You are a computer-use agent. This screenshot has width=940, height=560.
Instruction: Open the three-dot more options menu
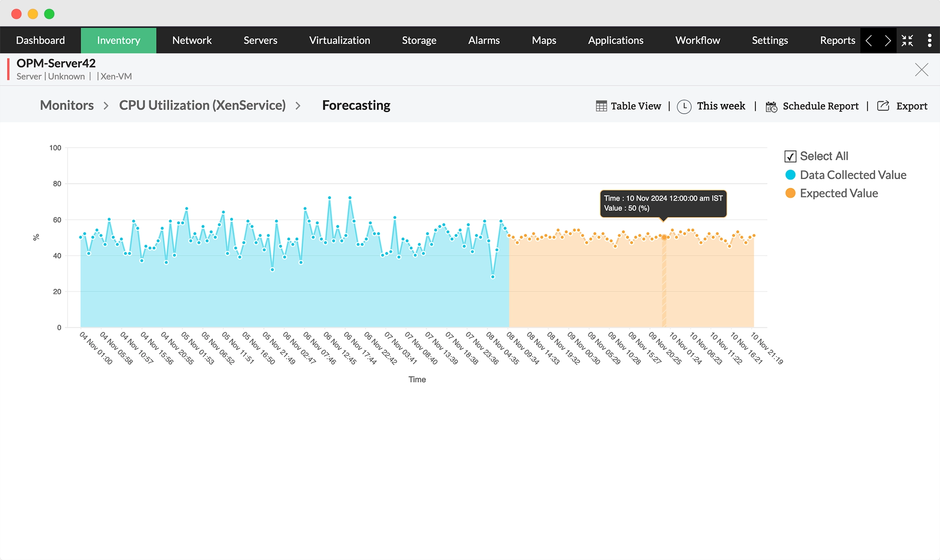point(929,40)
